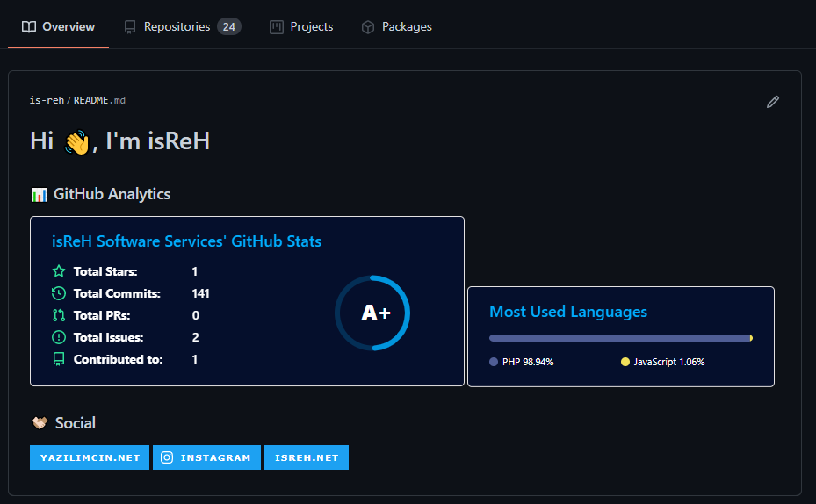Open the README.md file link
816x504 pixels.
(x=99, y=100)
